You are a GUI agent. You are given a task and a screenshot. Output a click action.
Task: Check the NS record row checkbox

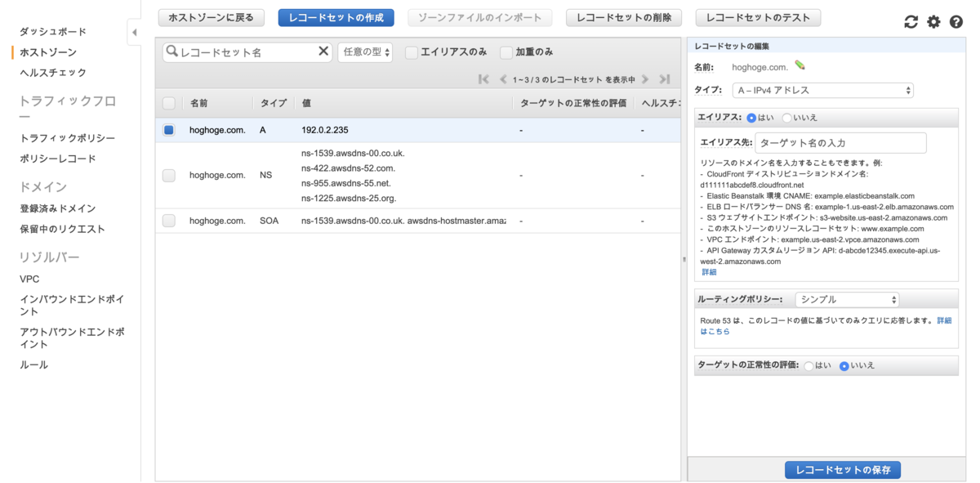coord(169,175)
